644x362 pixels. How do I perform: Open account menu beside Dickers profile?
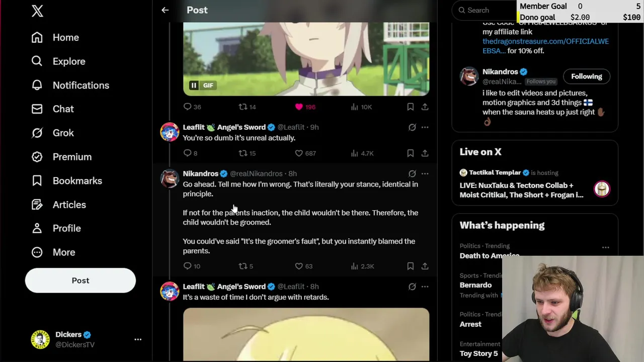coord(138,339)
